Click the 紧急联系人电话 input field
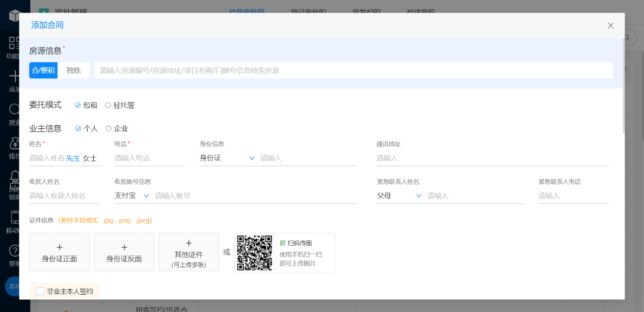 click(x=573, y=196)
